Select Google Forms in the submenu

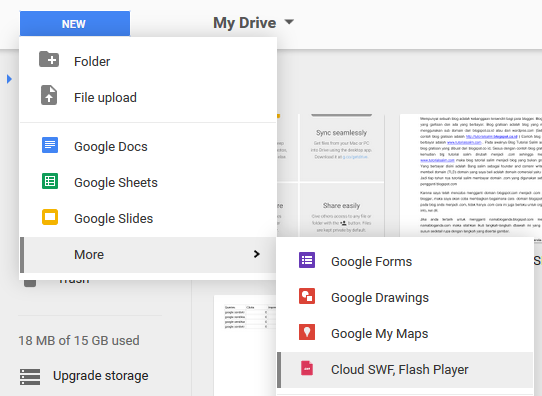[x=405, y=262]
